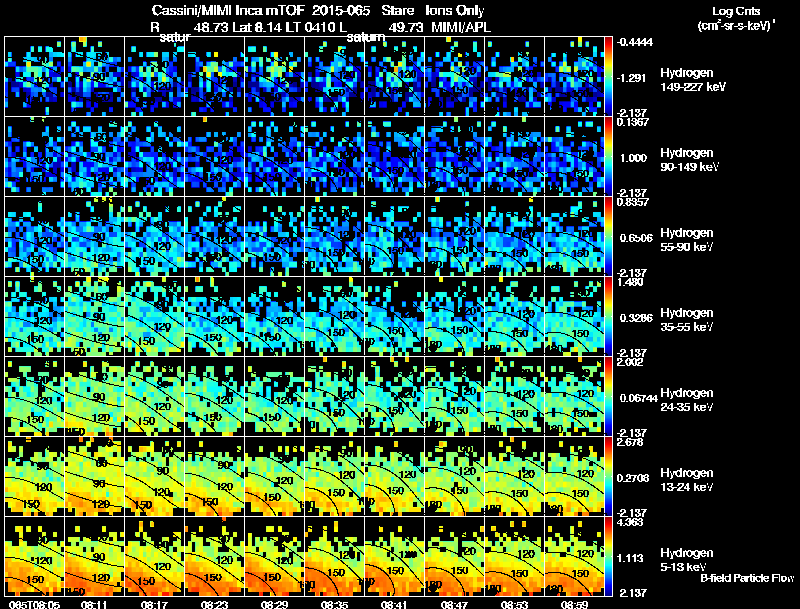Click the B-field Particle Flow caption

click(747, 578)
